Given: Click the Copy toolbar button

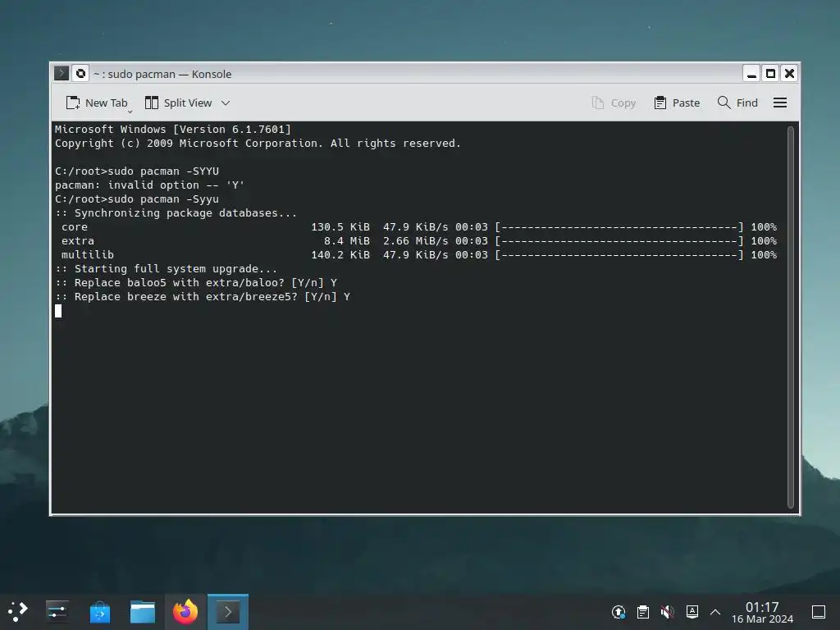Looking at the screenshot, I should pos(614,103).
